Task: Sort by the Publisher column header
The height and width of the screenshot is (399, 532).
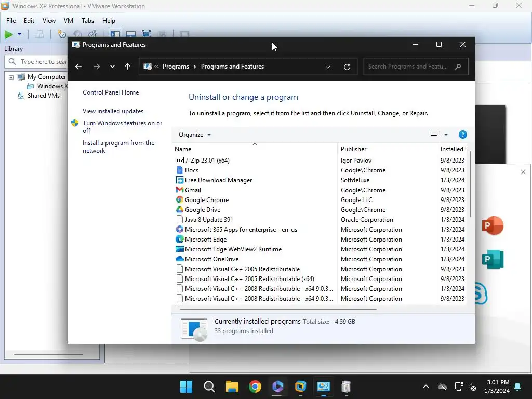Action: click(x=387, y=149)
